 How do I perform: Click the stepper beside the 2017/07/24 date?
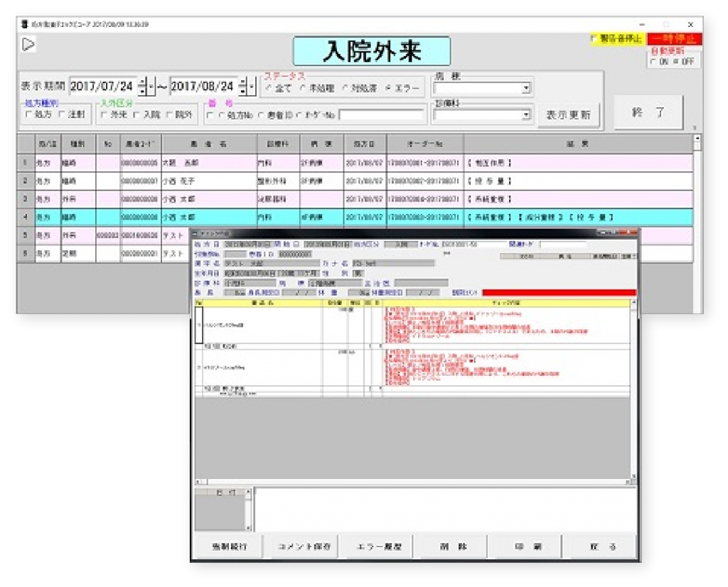pos(142,86)
